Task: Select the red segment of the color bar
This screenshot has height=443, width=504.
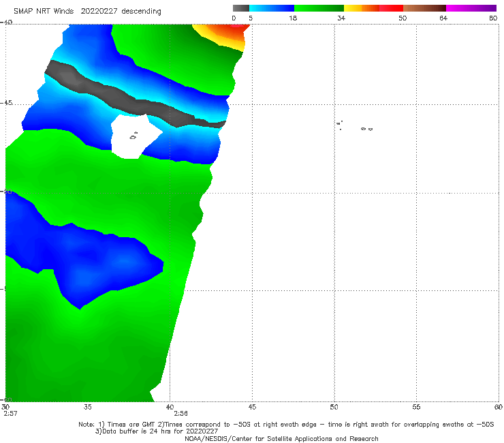Action: [391, 8]
